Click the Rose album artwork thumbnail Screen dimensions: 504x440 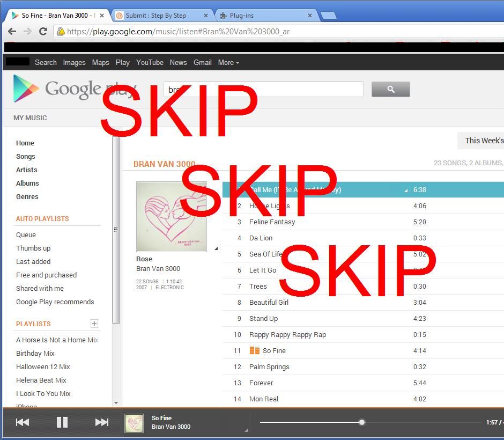pyautogui.click(x=172, y=216)
